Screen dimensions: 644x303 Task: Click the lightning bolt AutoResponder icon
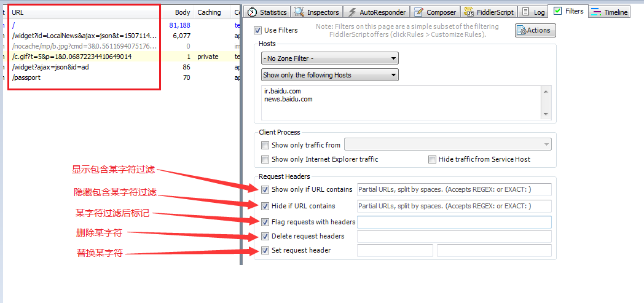tap(351, 12)
